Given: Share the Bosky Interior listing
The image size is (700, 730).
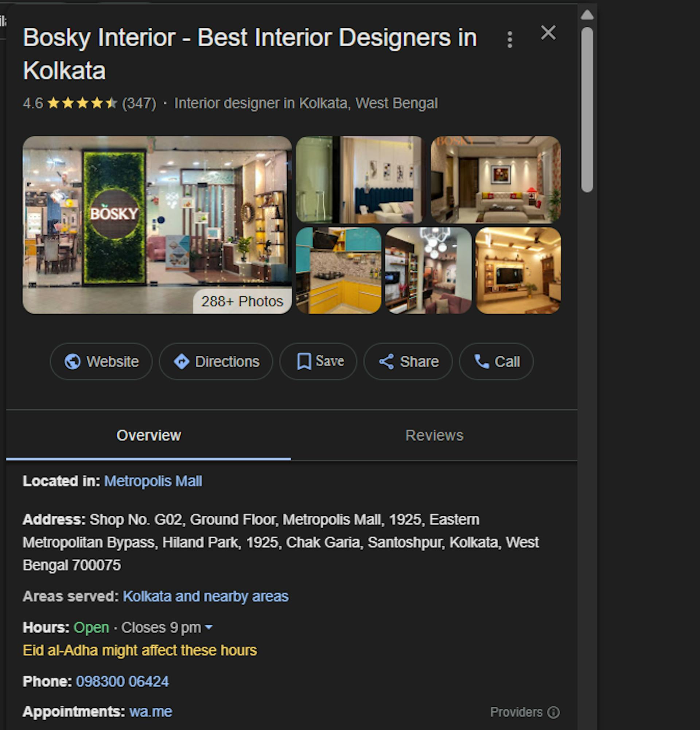Looking at the screenshot, I should (408, 361).
